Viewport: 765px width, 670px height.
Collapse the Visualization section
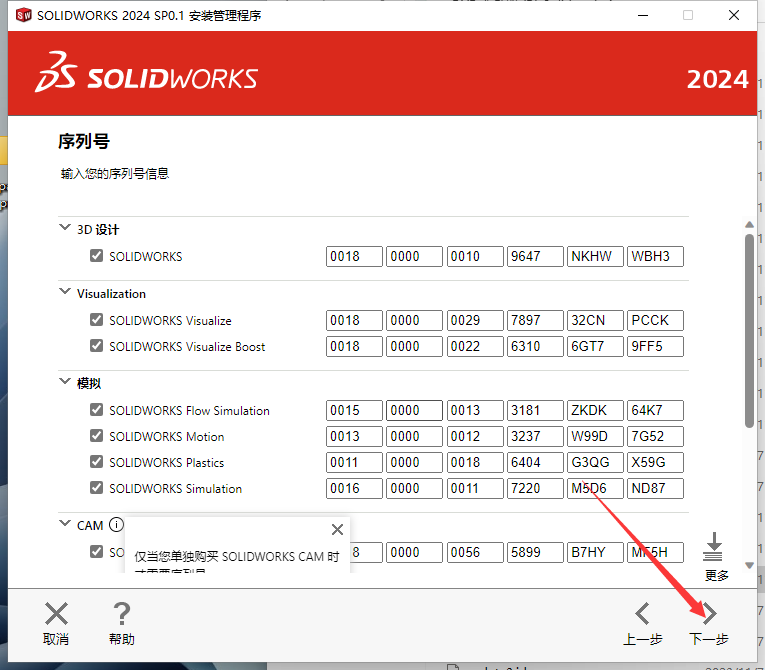[65, 293]
